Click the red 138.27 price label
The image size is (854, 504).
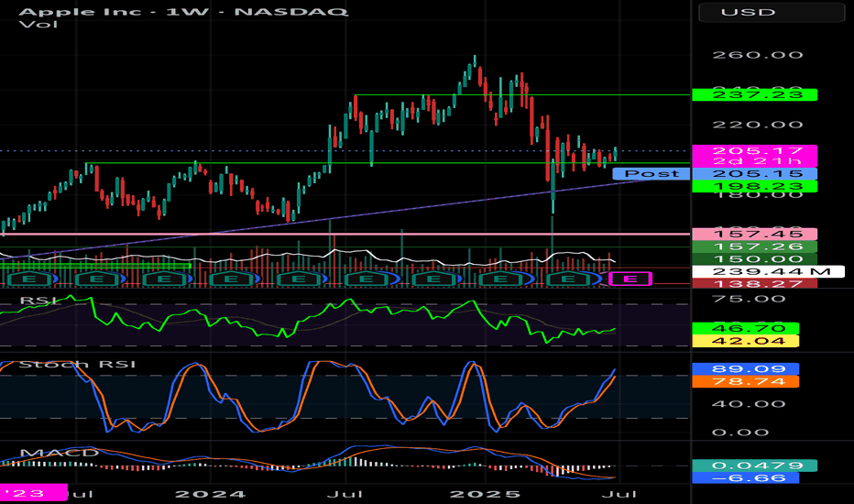[x=754, y=283]
